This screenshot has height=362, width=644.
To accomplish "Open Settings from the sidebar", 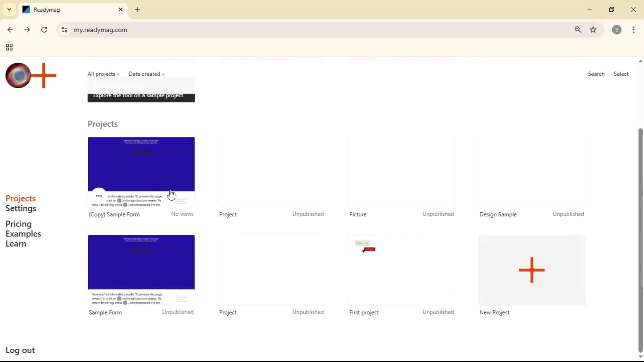I will coord(21,208).
